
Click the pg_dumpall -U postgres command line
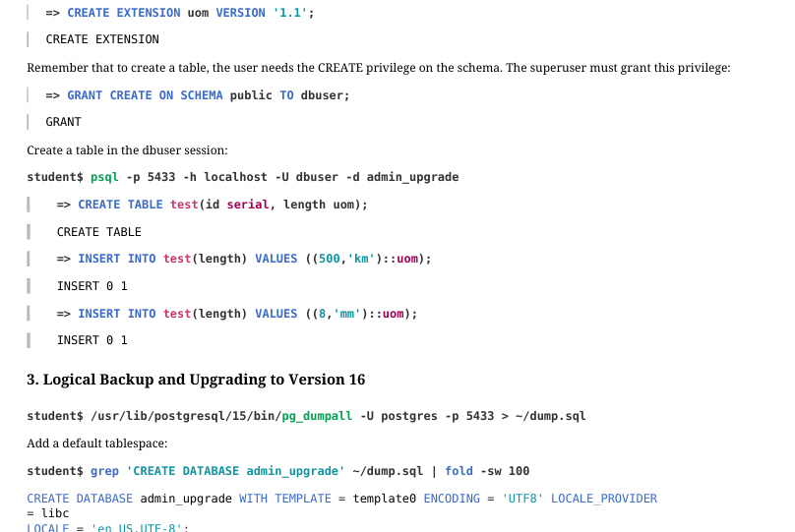point(306,416)
